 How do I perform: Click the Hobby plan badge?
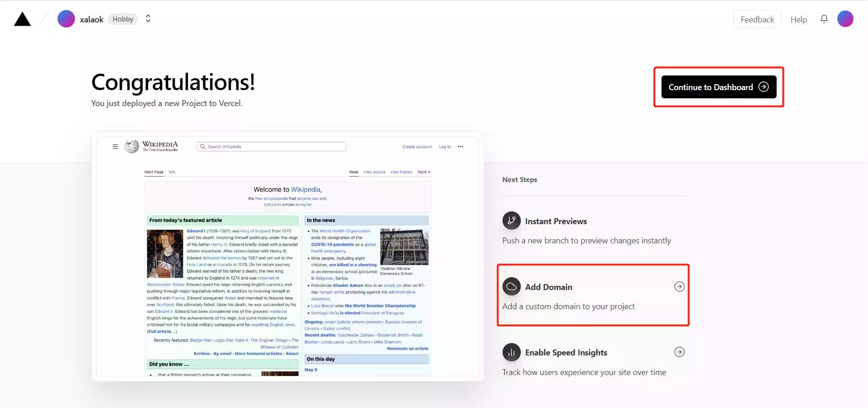[x=123, y=19]
